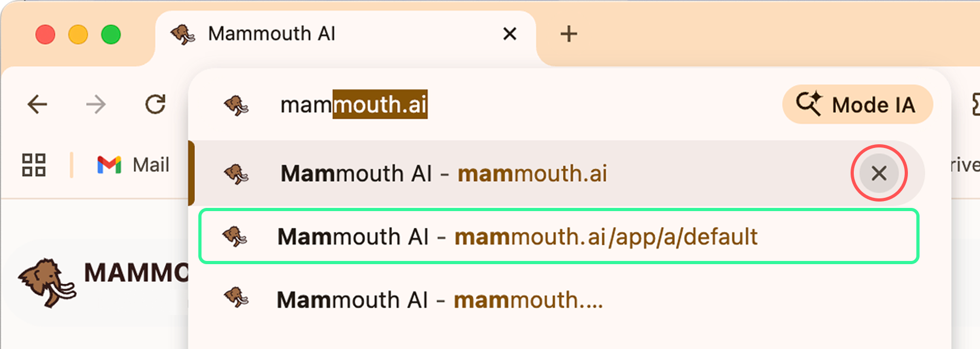
Task: Click the browser back arrow
Action: (x=37, y=104)
